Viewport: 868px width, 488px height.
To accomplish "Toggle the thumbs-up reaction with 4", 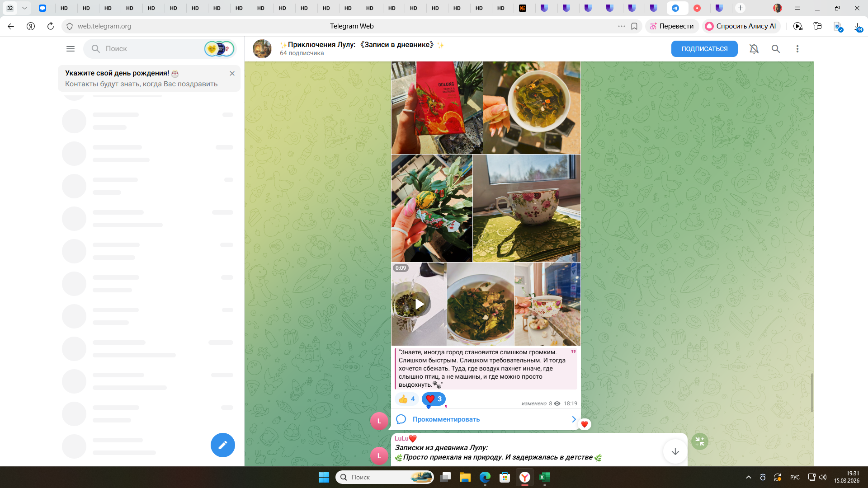I will click(407, 399).
